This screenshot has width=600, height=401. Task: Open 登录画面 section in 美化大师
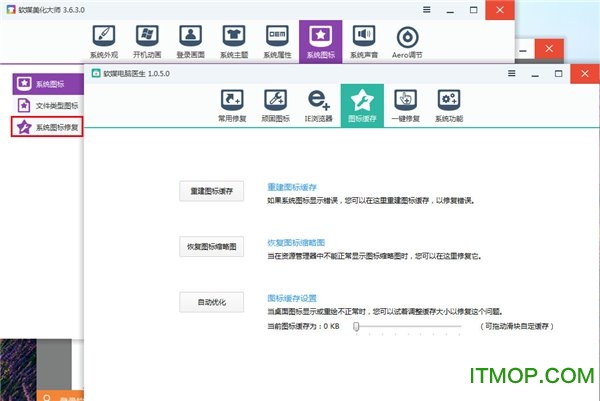[191, 42]
